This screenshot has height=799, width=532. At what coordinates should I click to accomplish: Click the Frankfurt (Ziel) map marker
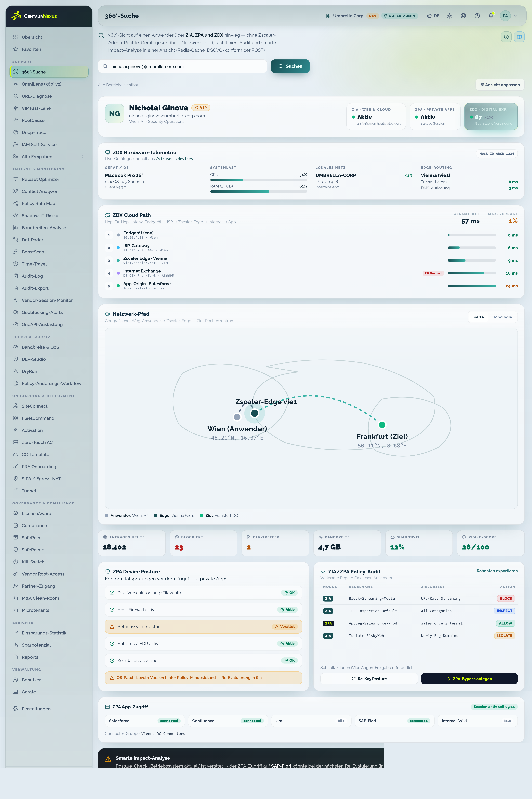click(x=382, y=425)
